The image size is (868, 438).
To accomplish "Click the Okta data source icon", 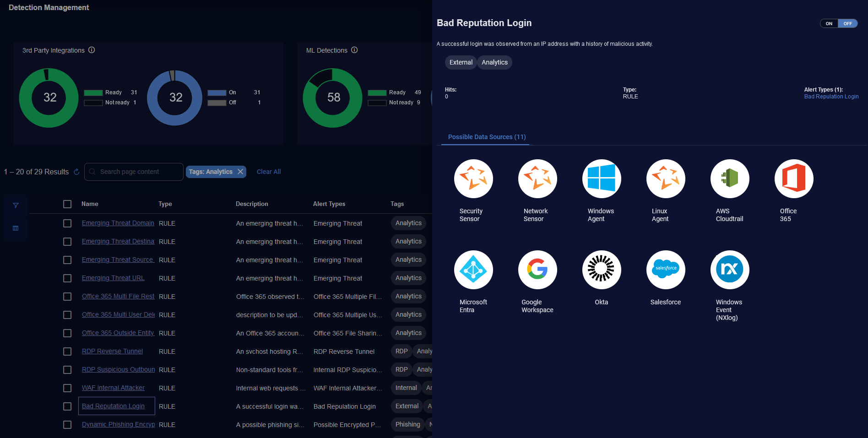I will [601, 270].
